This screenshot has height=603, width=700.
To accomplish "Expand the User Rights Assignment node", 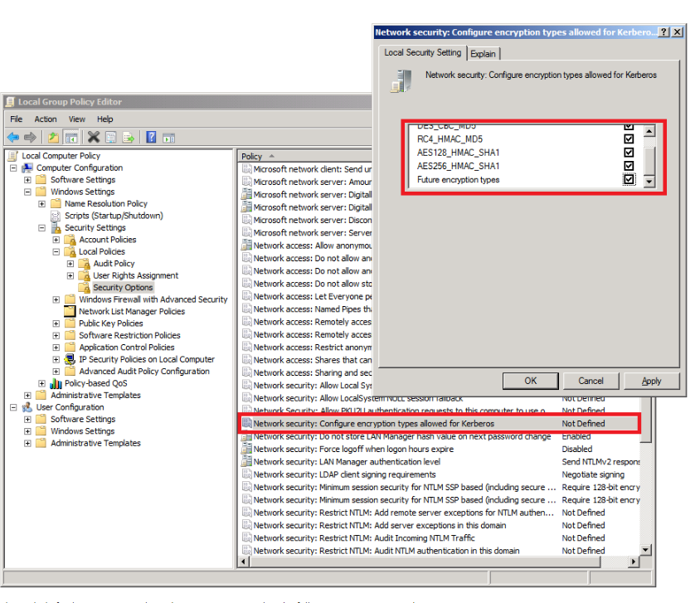I will coord(70,276).
